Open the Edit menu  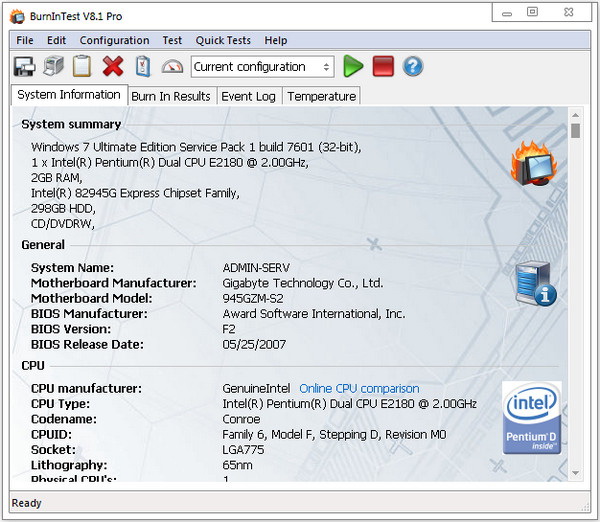click(x=56, y=40)
